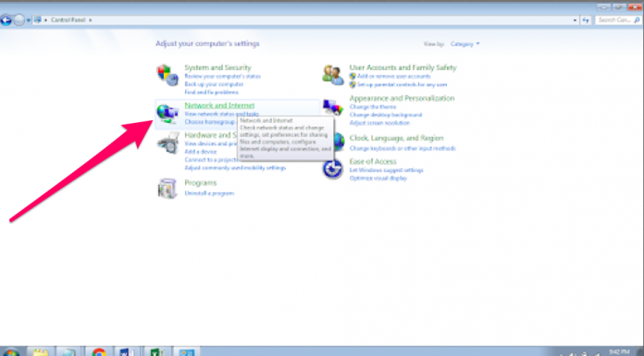The height and width of the screenshot is (356, 644).
Task: Go back with the navigation arrow
Action: point(6,19)
